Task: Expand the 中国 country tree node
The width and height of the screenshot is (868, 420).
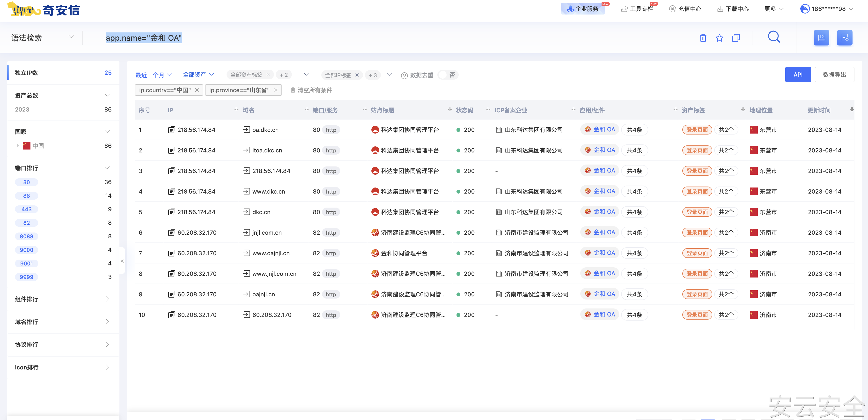Action: [x=18, y=146]
